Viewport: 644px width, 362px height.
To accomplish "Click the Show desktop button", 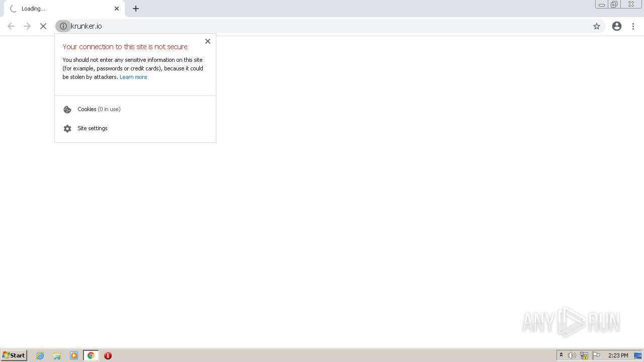I will (638, 355).
